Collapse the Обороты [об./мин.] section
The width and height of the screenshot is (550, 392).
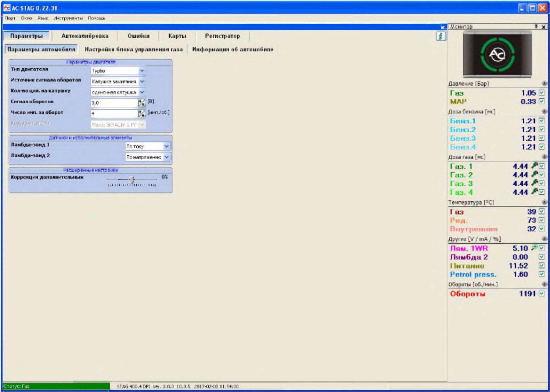coord(544,284)
